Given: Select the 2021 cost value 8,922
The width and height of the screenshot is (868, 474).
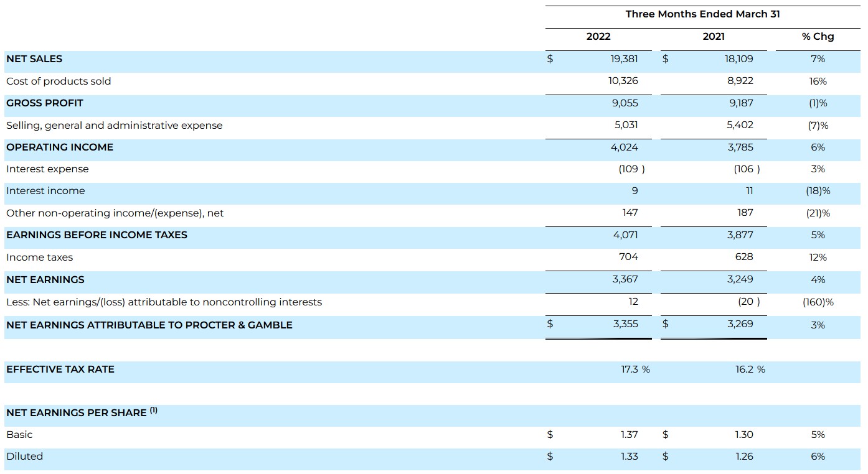Looking at the screenshot, I should coord(741,81).
